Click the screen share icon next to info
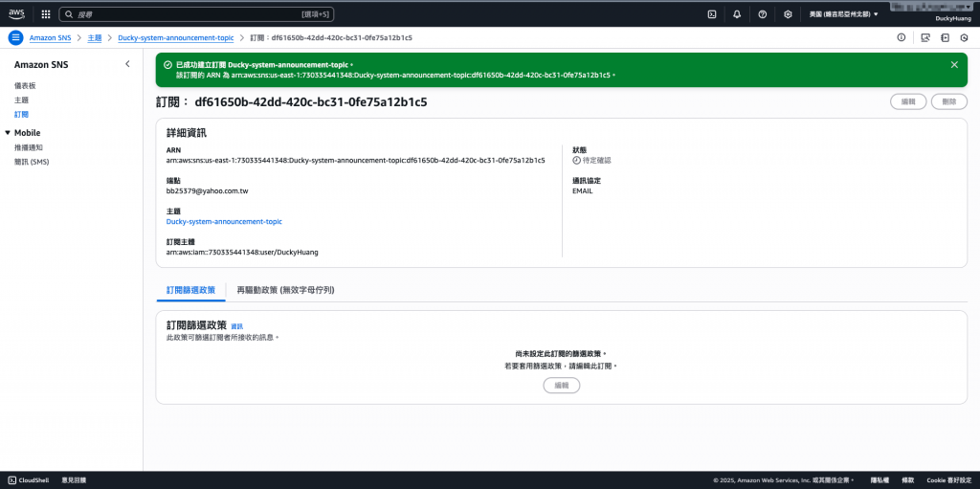This screenshot has width=980, height=489. pyautogui.click(x=926, y=37)
